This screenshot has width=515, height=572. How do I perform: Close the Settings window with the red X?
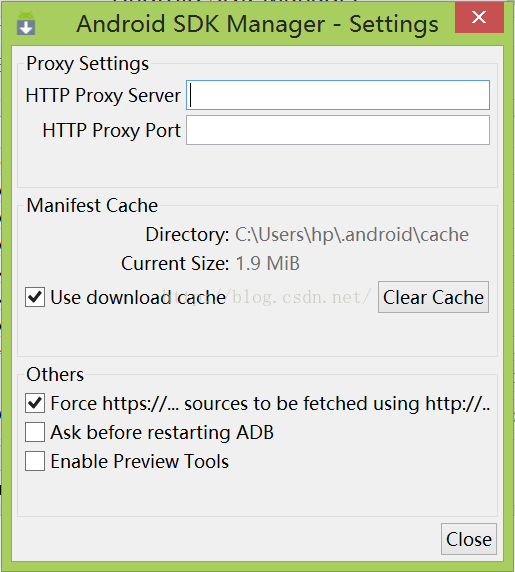[479, 17]
